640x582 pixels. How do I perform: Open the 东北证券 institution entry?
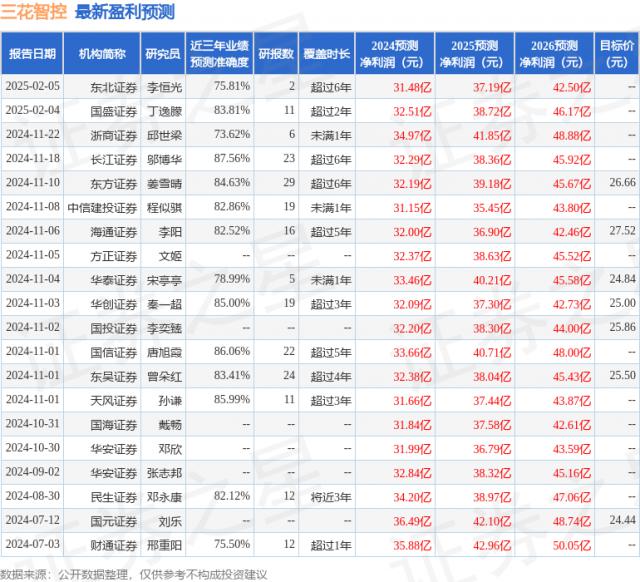pos(110,87)
